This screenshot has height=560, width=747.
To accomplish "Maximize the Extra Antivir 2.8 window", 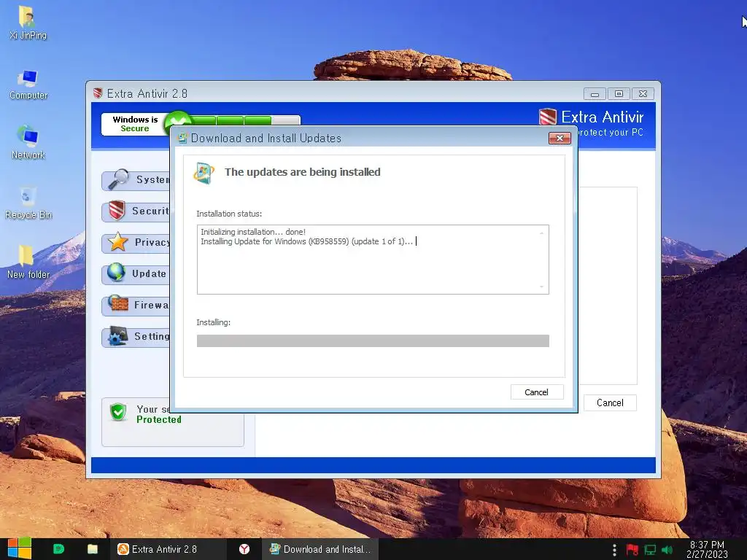I will [619, 94].
